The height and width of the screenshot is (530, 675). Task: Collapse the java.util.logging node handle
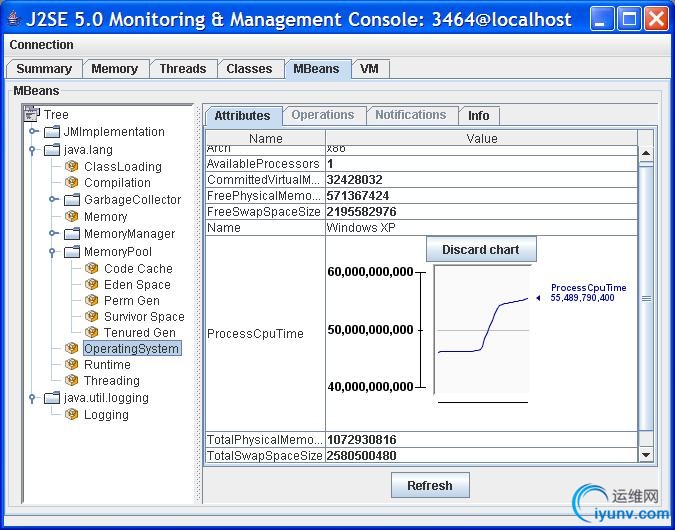click(x=32, y=398)
